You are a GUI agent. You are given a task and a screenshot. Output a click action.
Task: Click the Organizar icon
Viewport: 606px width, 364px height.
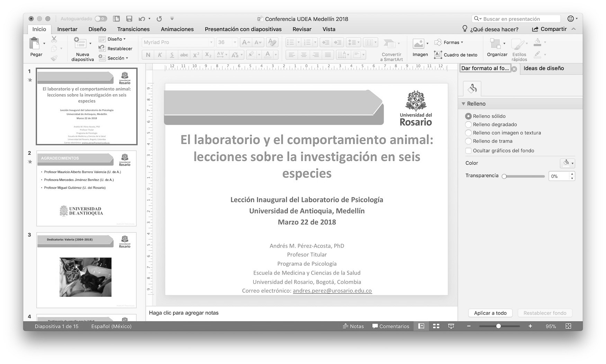click(x=495, y=44)
